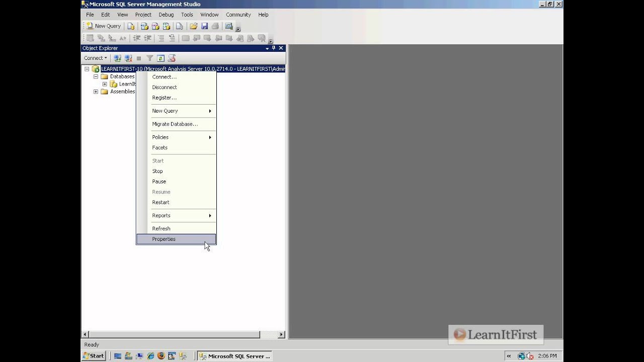
Task: Select the Assemblies folder in tree
Action: 122,92
